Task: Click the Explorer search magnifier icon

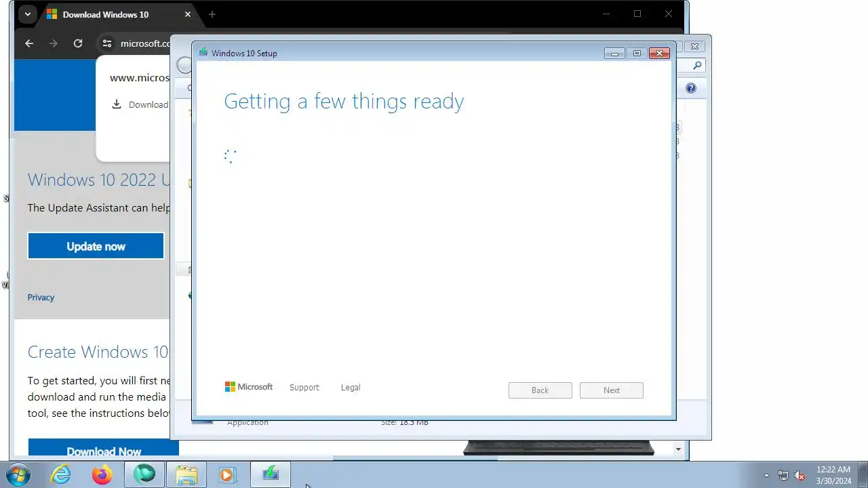Action: point(698,66)
